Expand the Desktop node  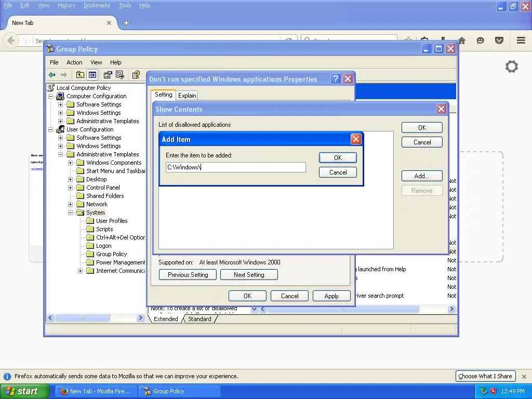point(70,179)
